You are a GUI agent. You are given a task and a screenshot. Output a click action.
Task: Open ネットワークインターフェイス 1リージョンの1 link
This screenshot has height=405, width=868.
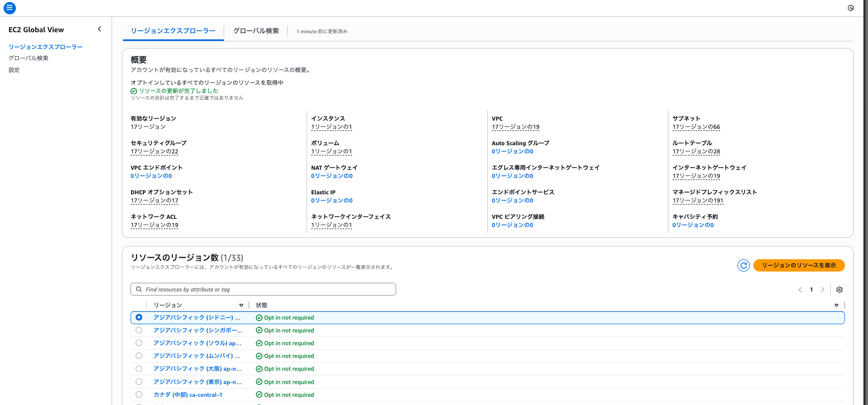tap(331, 225)
